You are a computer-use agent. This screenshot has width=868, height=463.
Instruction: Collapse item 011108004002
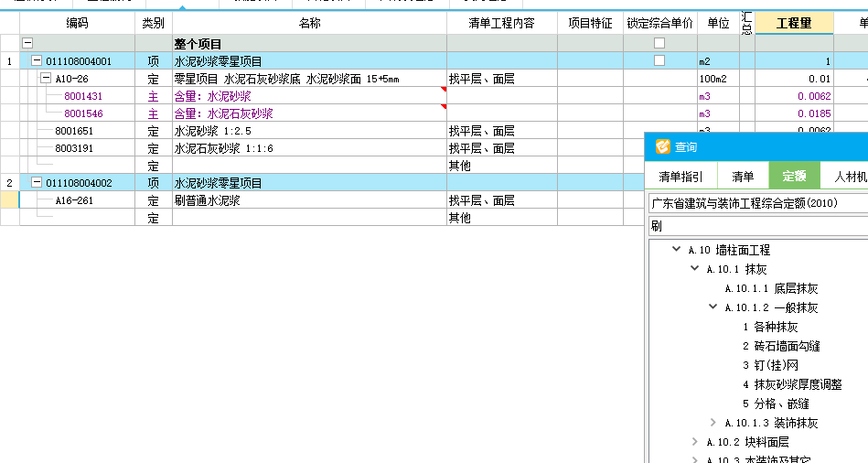tap(37, 182)
